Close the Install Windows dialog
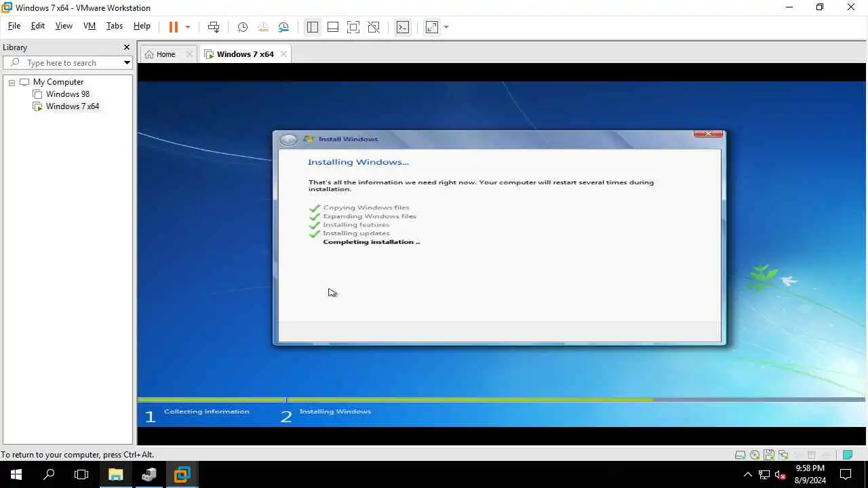 tap(708, 134)
